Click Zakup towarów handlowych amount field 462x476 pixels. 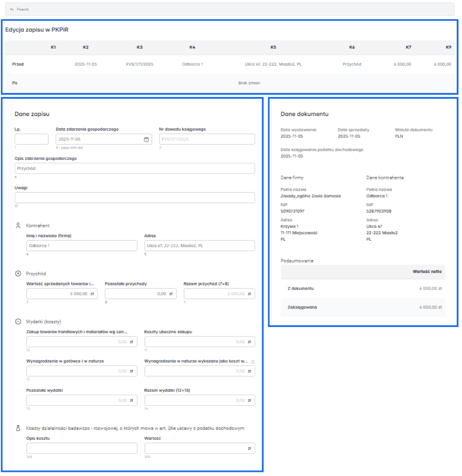82,342
